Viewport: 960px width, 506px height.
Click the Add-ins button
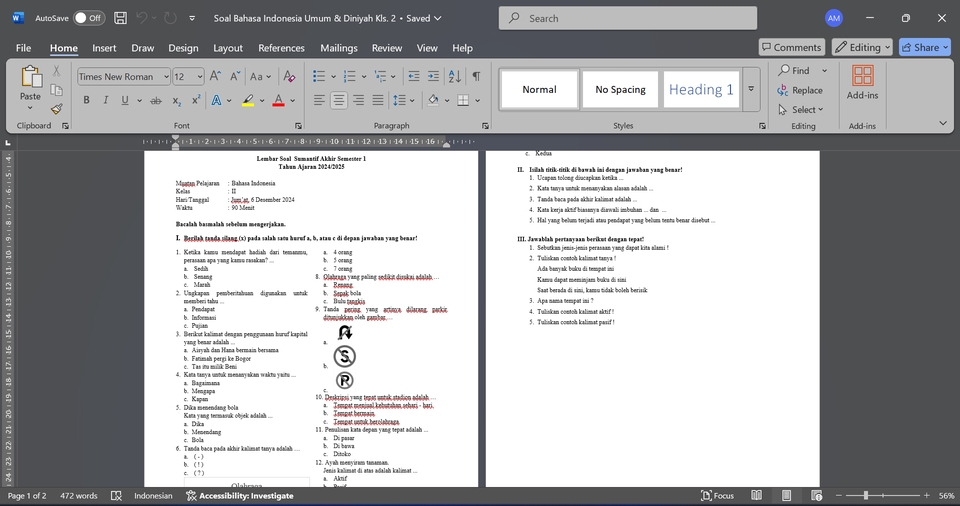coord(862,83)
